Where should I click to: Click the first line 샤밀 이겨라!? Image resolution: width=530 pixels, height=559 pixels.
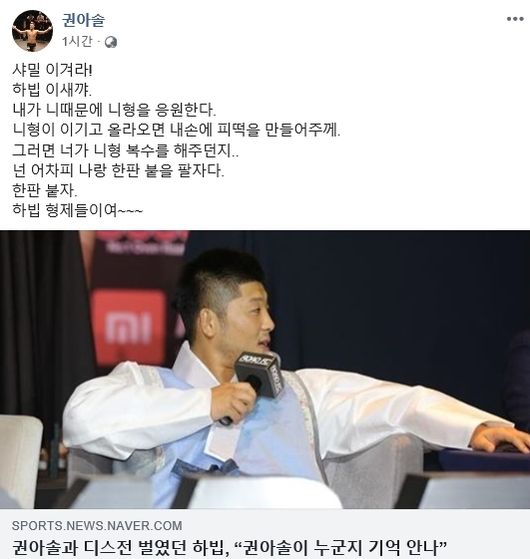(x=52, y=70)
